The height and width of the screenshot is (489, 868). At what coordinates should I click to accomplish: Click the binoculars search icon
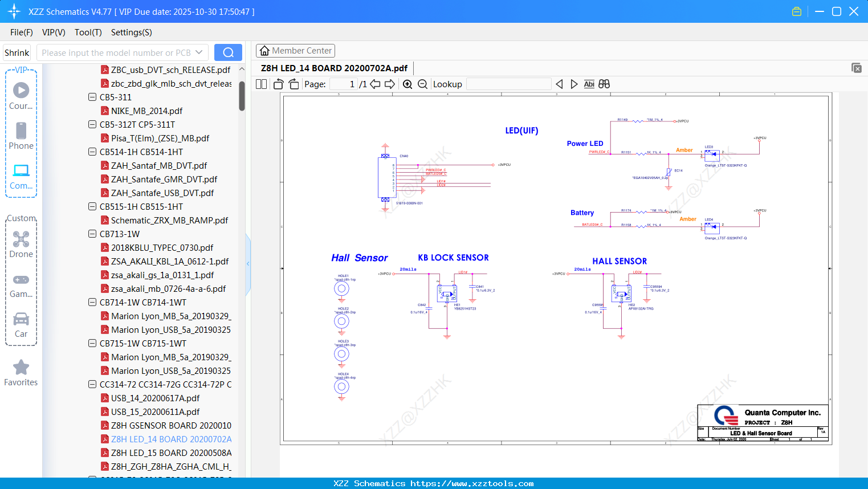pos(604,84)
